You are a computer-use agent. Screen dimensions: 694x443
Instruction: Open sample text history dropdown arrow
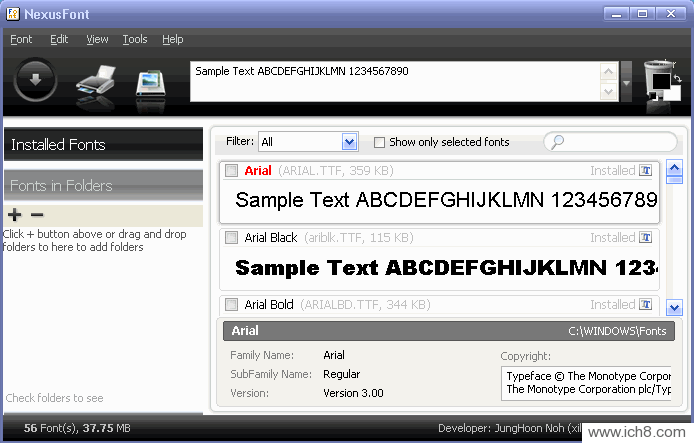pyautogui.click(x=626, y=81)
